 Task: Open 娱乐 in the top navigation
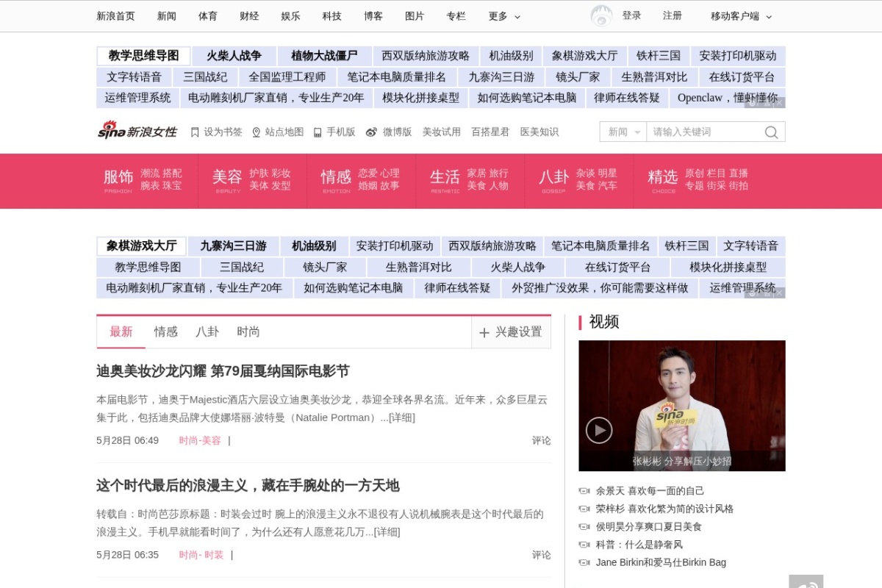coord(290,16)
